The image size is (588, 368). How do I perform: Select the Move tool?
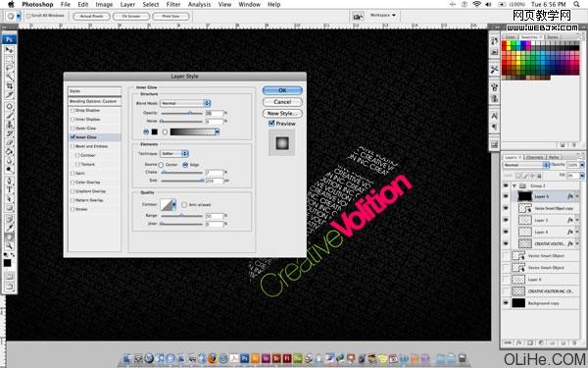click(10, 50)
